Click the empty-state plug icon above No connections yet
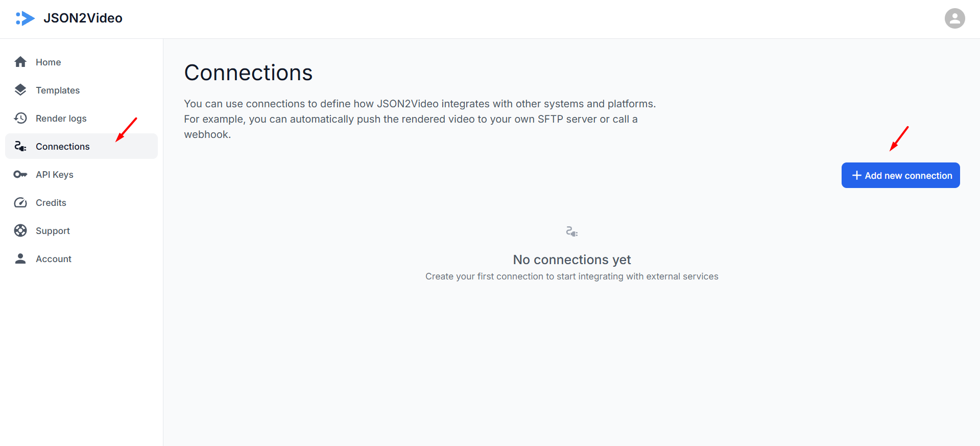 click(571, 231)
